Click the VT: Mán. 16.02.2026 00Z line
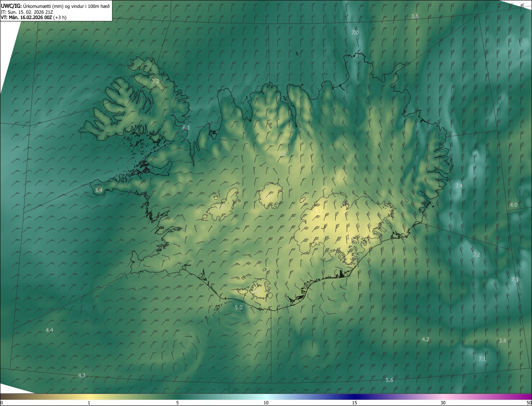The height and width of the screenshot is (406, 532). 34,17
